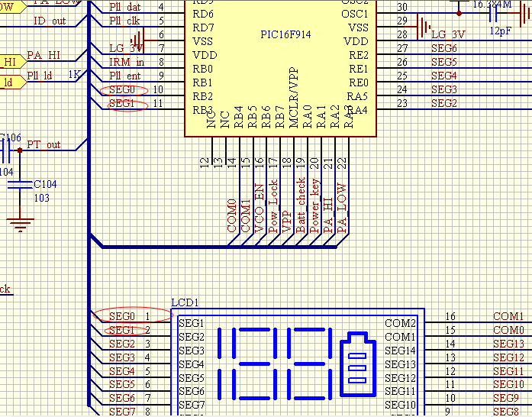Viewport: 532px width, 417px height.
Task: Select the ground symbol below capacitor C104
Action: pos(20,225)
